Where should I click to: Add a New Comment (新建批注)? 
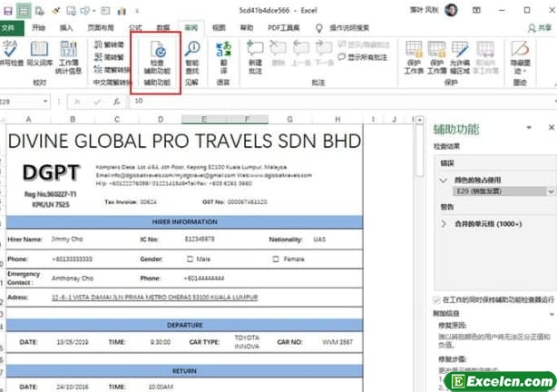click(255, 57)
